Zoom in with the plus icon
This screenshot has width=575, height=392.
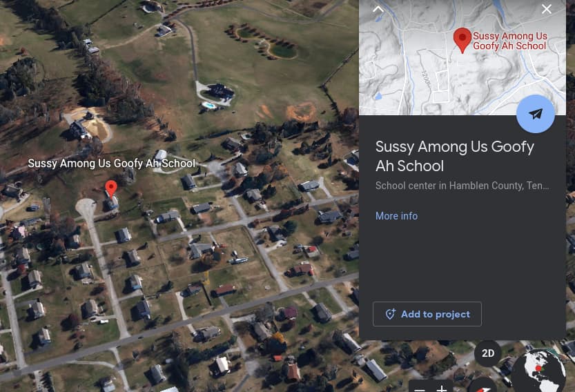(x=442, y=389)
